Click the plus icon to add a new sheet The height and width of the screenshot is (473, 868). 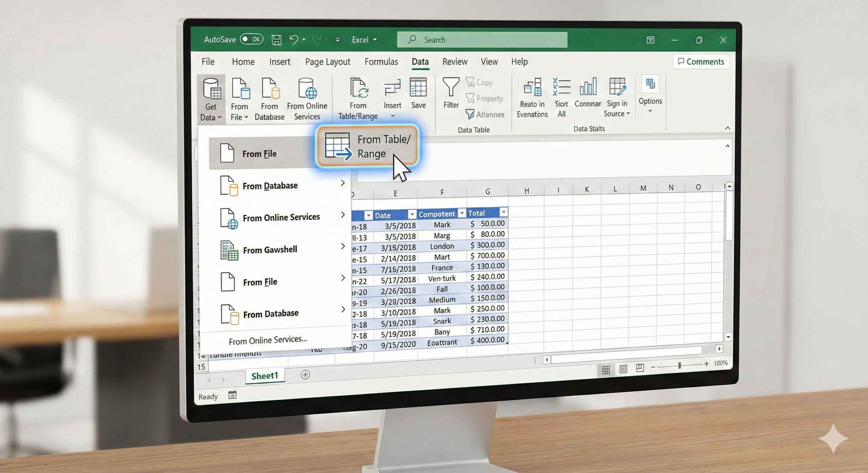(x=305, y=375)
